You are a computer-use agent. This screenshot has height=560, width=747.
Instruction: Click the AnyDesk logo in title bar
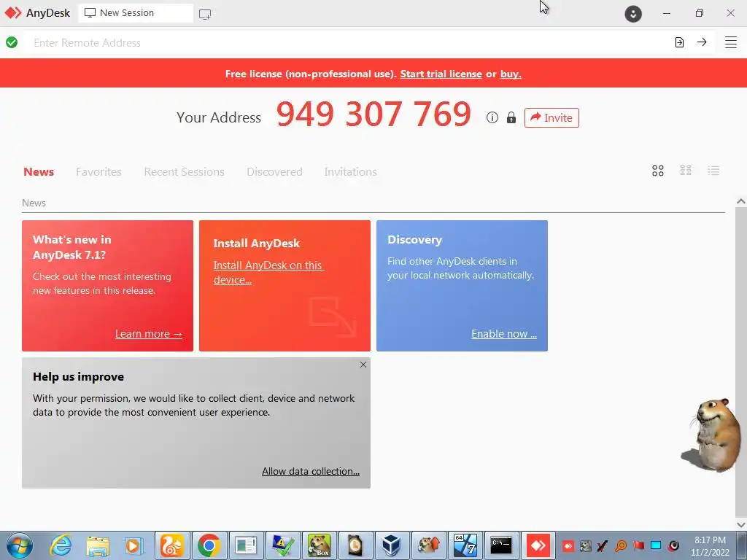click(13, 13)
